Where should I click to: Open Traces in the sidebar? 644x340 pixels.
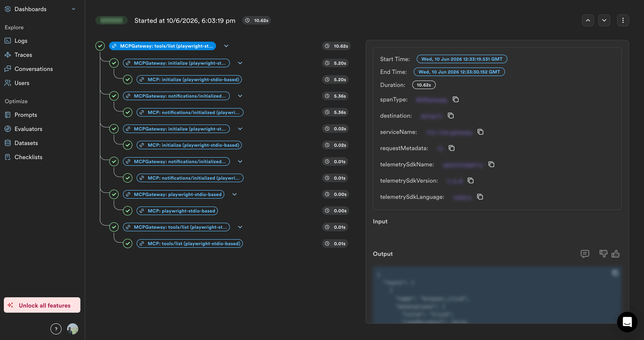click(23, 55)
